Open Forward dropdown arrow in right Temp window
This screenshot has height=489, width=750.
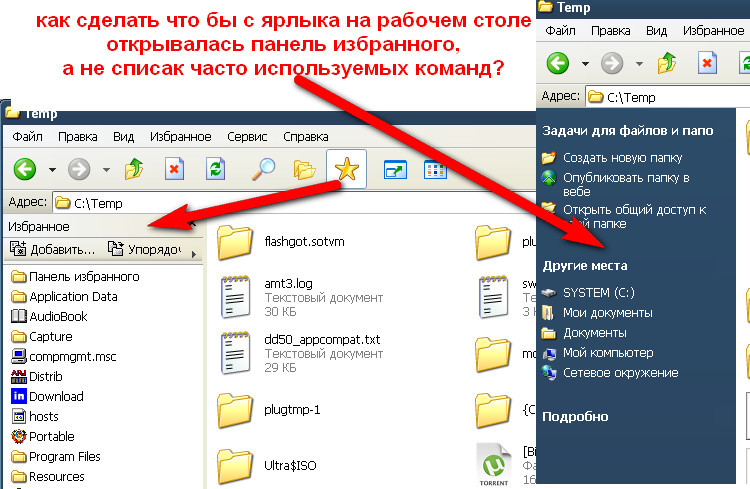click(x=639, y=63)
